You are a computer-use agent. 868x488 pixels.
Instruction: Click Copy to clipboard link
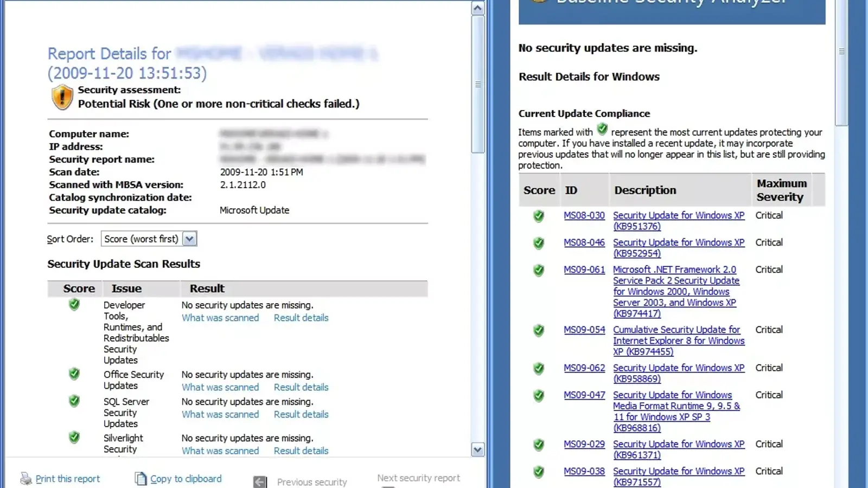coord(186,479)
